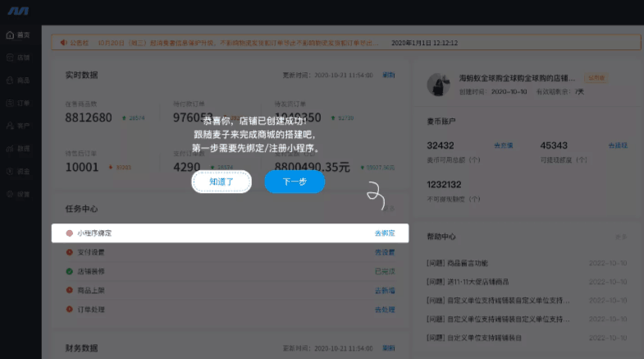This screenshot has height=359, width=644.
Task: Click the 首页 home icon in sidebar
Action: (x=10, y=35)
